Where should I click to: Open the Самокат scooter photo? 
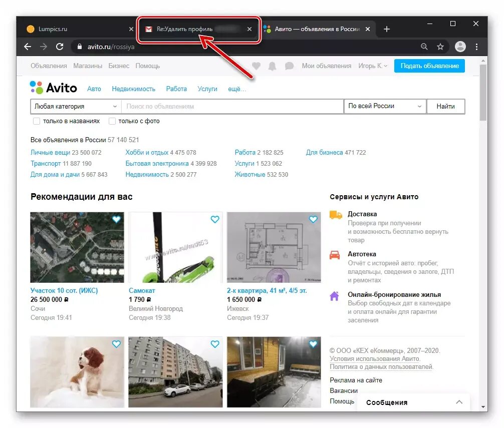[x=175, y=247]
